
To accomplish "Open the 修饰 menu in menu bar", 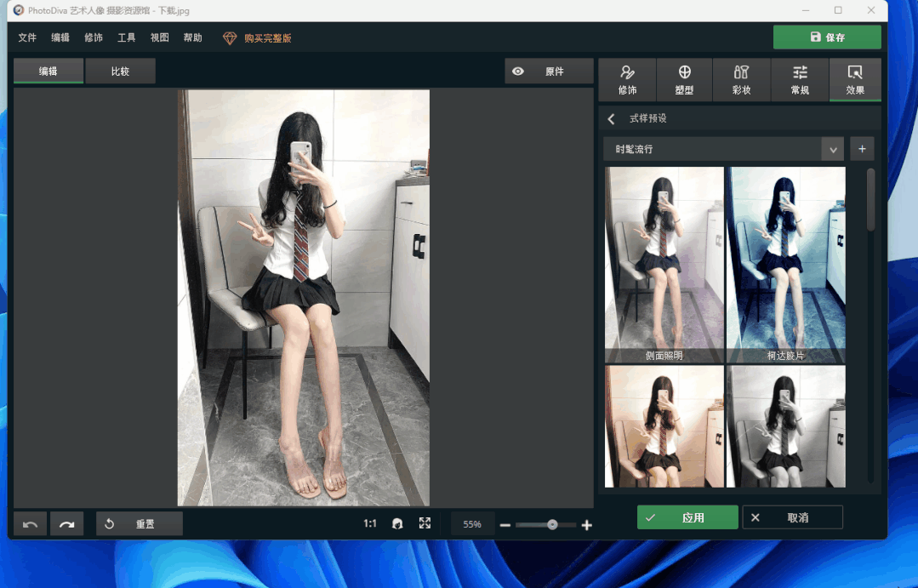I will pyautogui.click(x=93, y=37).
